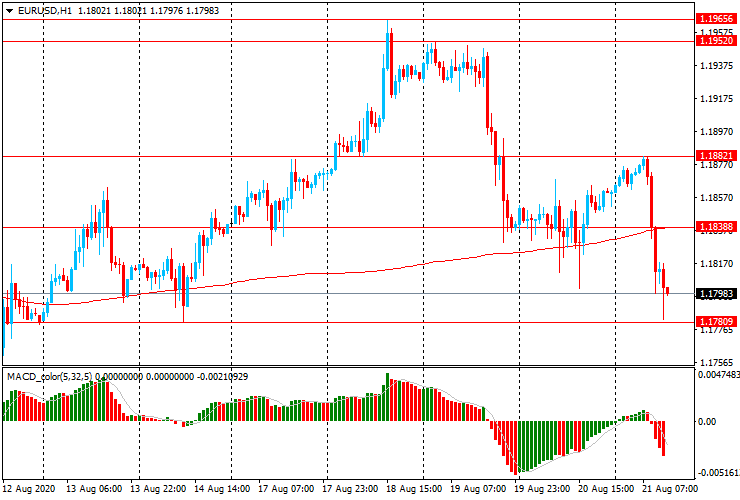Click the 1.17565 price scale value

coord(717,363)
